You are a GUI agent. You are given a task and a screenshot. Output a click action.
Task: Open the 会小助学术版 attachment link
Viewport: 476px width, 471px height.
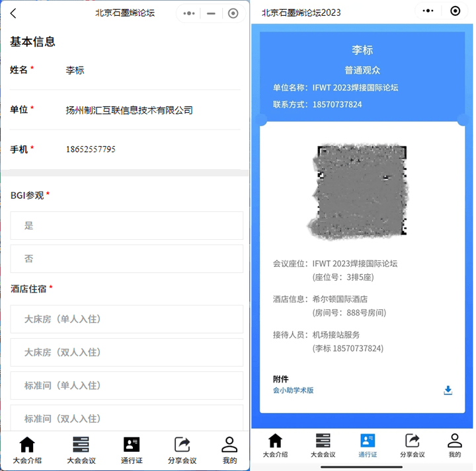[294, 390]
